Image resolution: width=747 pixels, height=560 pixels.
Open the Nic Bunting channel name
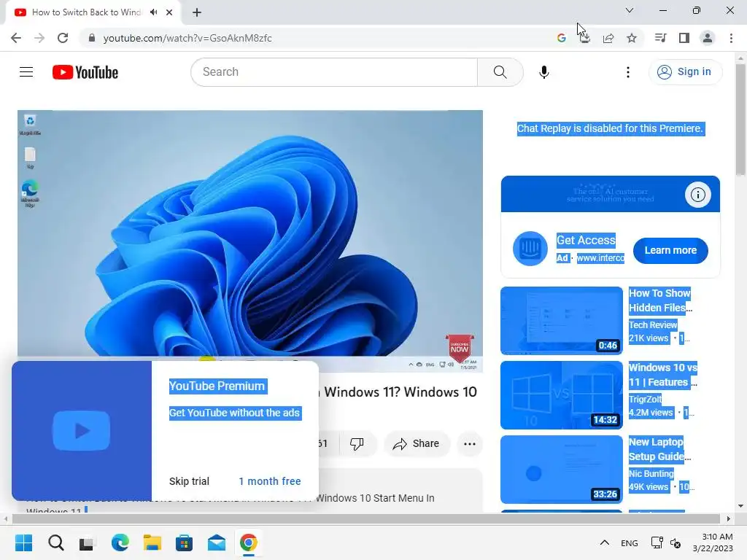(x=651, y=473)
